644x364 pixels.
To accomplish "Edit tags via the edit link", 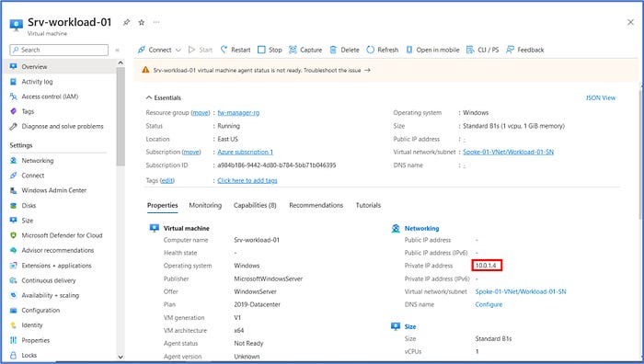I will tap(167, 180).
